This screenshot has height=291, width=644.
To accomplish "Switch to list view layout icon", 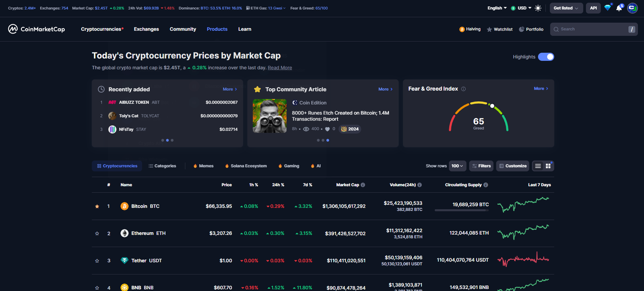I will pyautogui.click(x=538, y=166).
